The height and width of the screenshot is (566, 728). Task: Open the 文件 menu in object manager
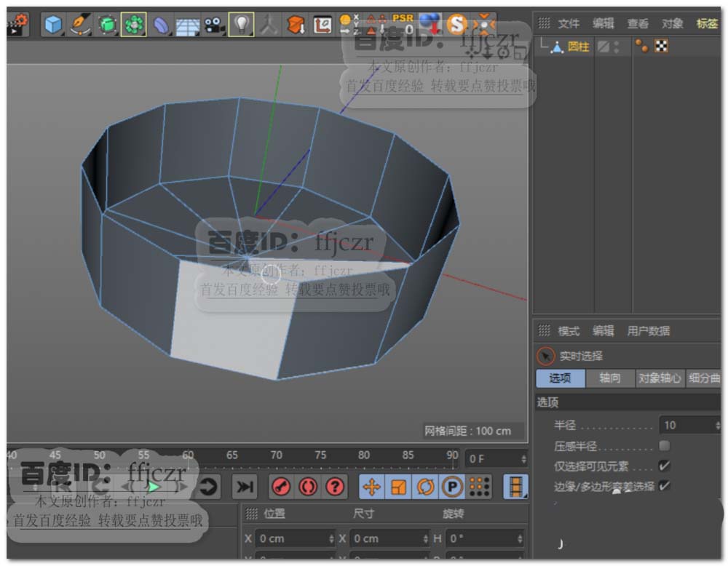569,23
